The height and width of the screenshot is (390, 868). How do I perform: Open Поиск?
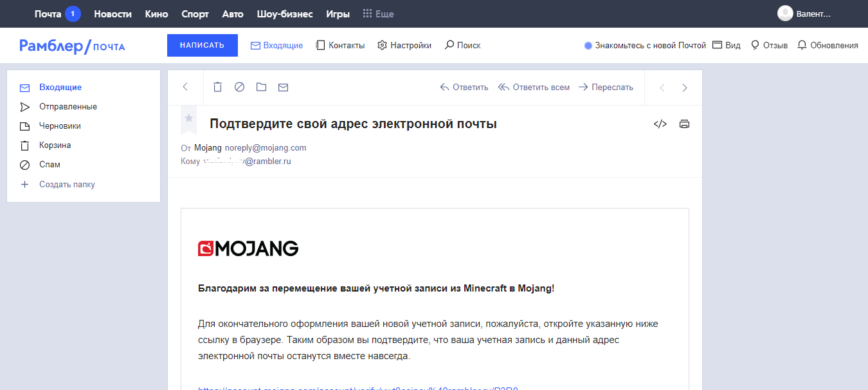click(462, 46)
